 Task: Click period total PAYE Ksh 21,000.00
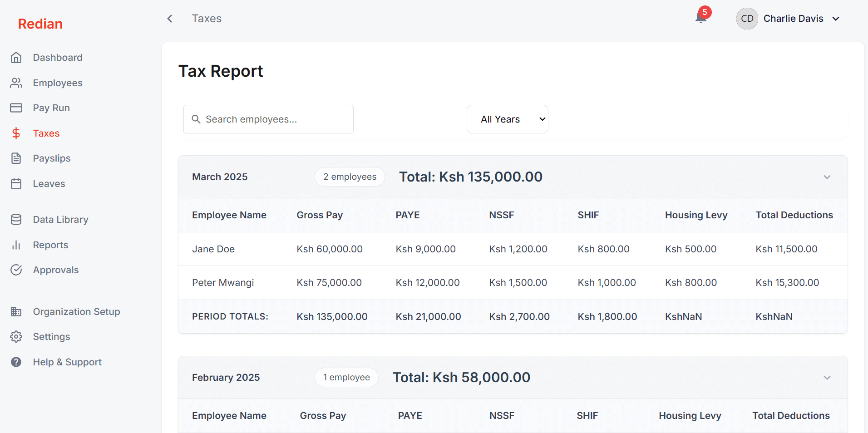pyautogui.click(x=428, y=317)
